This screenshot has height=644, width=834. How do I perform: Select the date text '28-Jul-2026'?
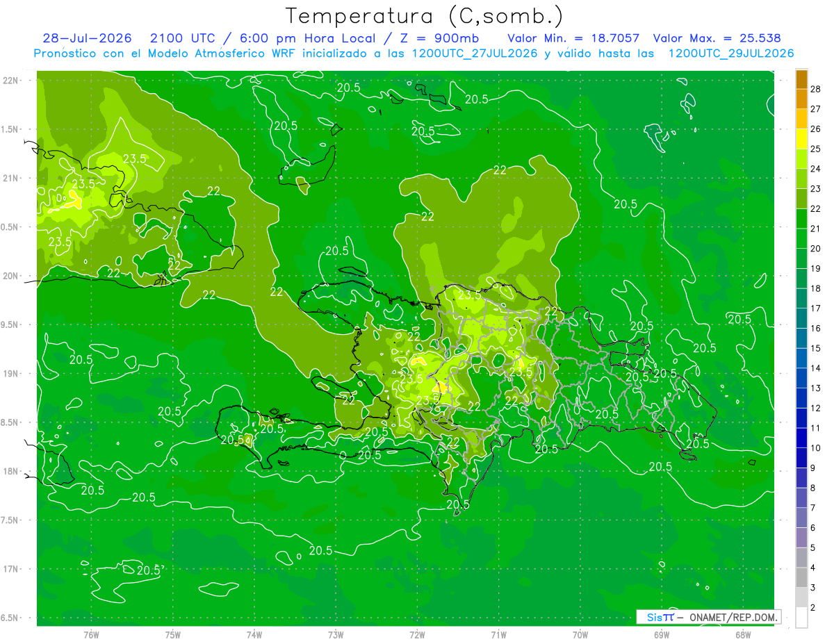(86, 38)
